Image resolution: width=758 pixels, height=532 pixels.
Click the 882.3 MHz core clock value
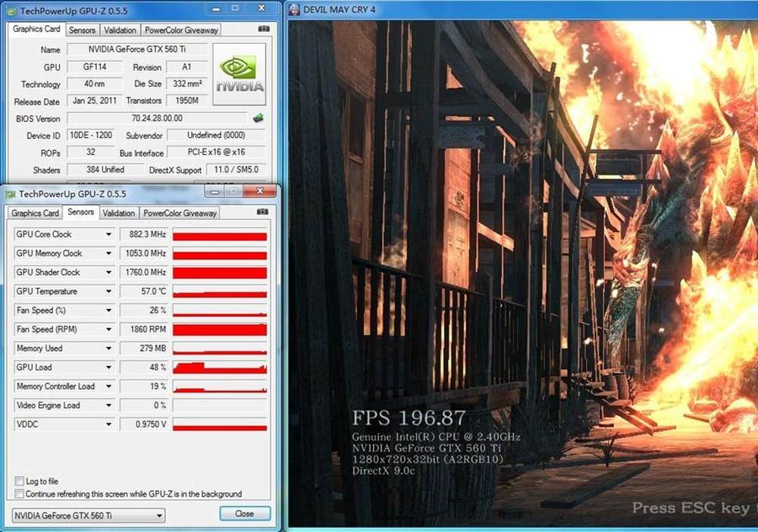[x=144, y=234]
